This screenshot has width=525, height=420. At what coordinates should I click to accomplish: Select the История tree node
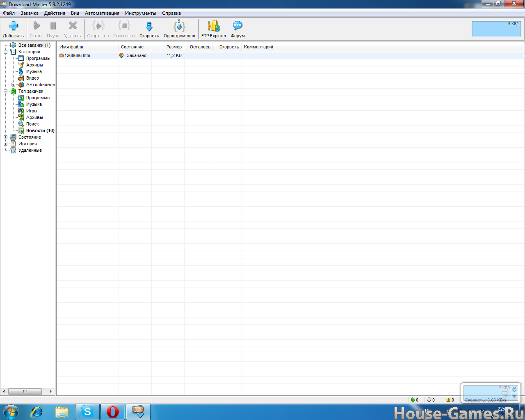pos(27,144)
